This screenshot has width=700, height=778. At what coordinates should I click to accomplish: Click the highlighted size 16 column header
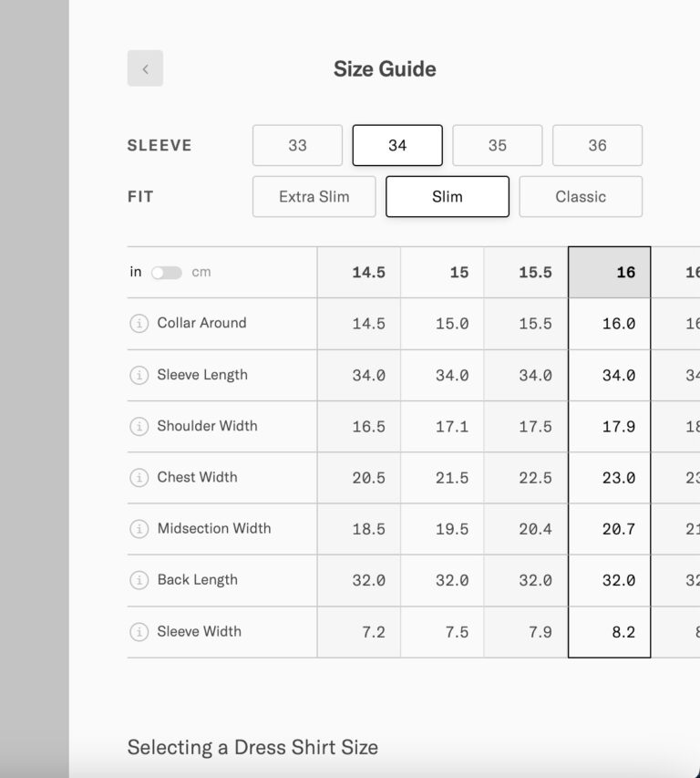[x=609, y=272]
